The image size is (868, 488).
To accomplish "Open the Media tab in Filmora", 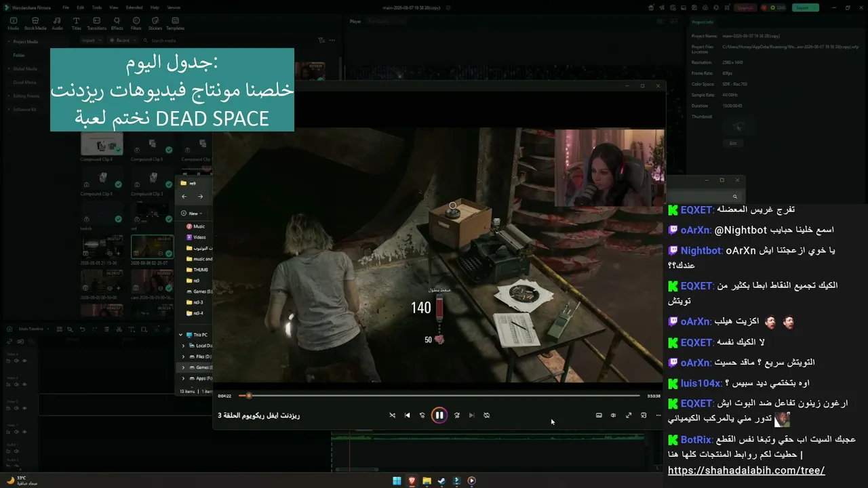I will [13, 24].
